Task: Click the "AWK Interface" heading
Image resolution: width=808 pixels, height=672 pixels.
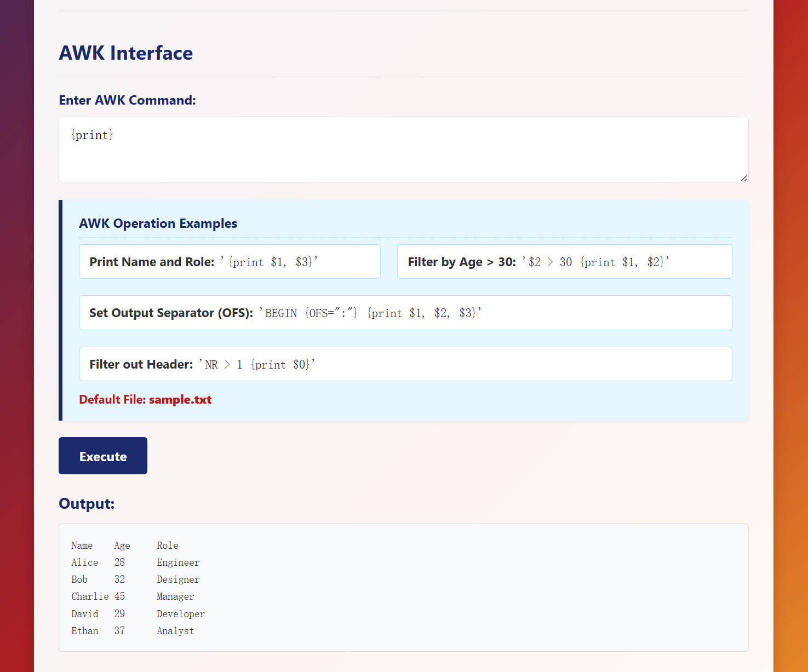Action: pyautogui.click(x=125, y=53)
